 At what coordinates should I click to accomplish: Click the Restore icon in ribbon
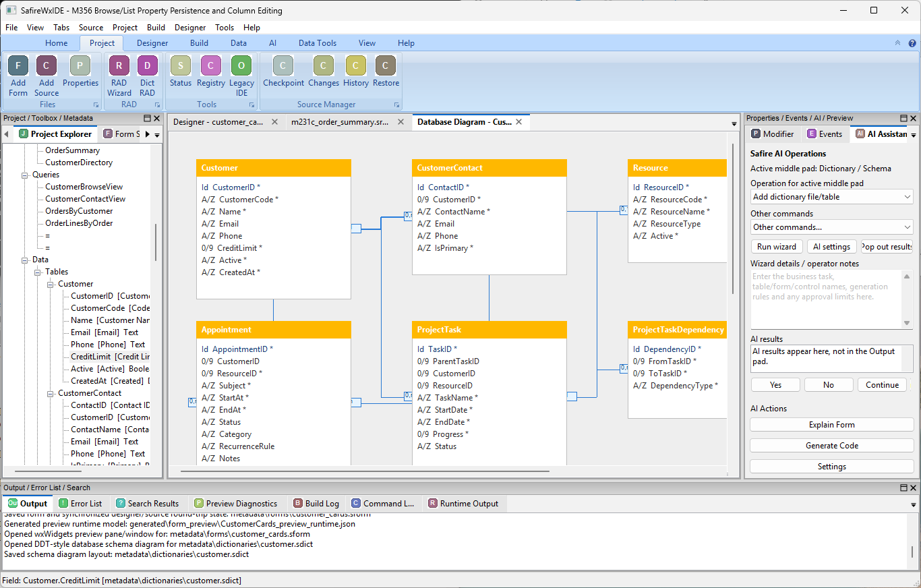386,66
